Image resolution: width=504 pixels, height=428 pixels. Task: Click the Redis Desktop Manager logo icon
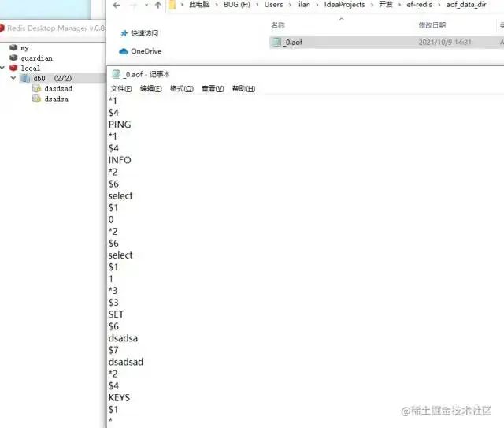(x=2, y=28)
